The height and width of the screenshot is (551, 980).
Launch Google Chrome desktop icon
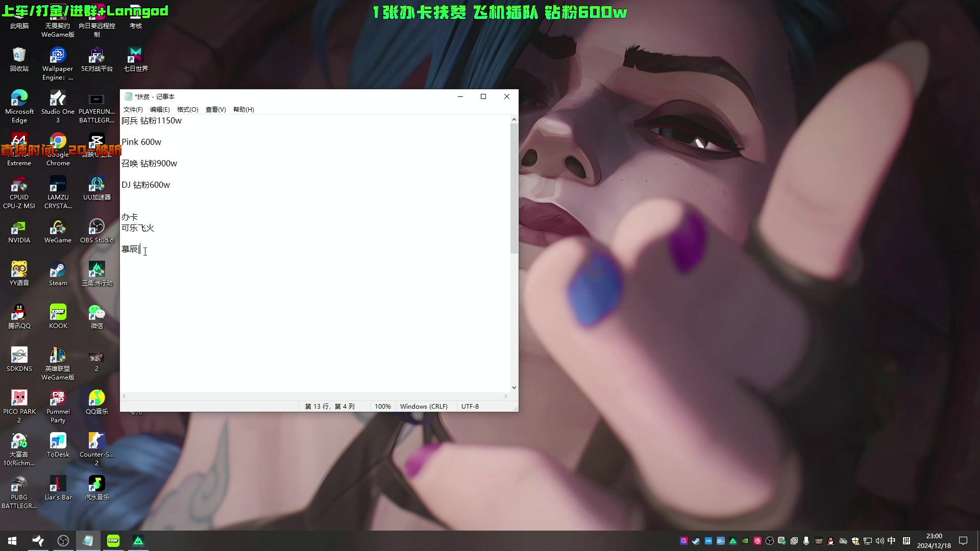pos(58,149)
